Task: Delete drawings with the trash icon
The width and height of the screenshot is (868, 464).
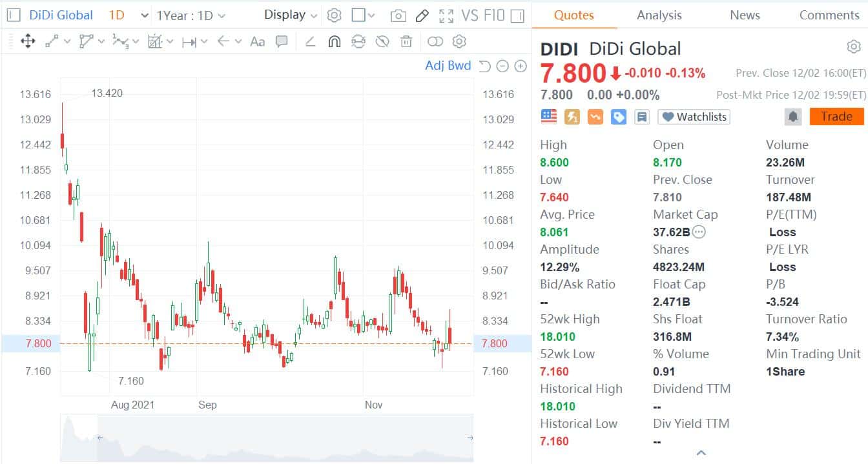Action: tap(406, 41)
